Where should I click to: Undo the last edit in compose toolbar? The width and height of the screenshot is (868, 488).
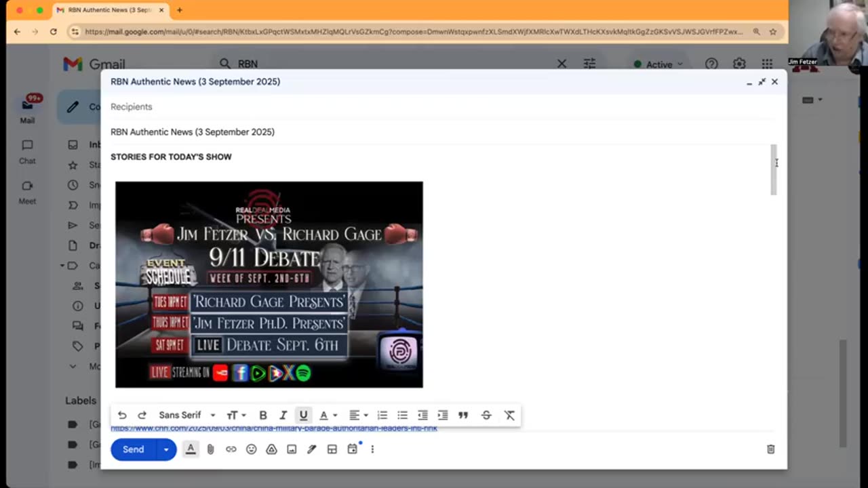coord(122,415)
